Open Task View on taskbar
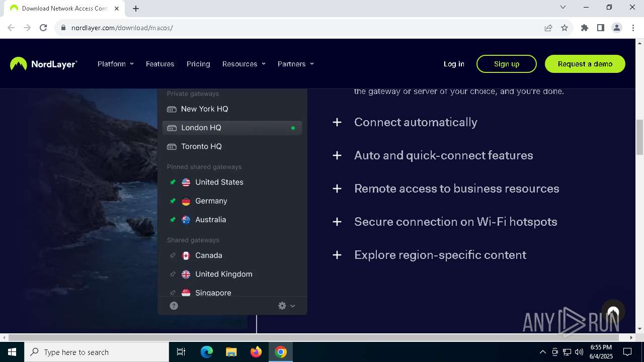The image size is (644, 362). pos(181,352)
